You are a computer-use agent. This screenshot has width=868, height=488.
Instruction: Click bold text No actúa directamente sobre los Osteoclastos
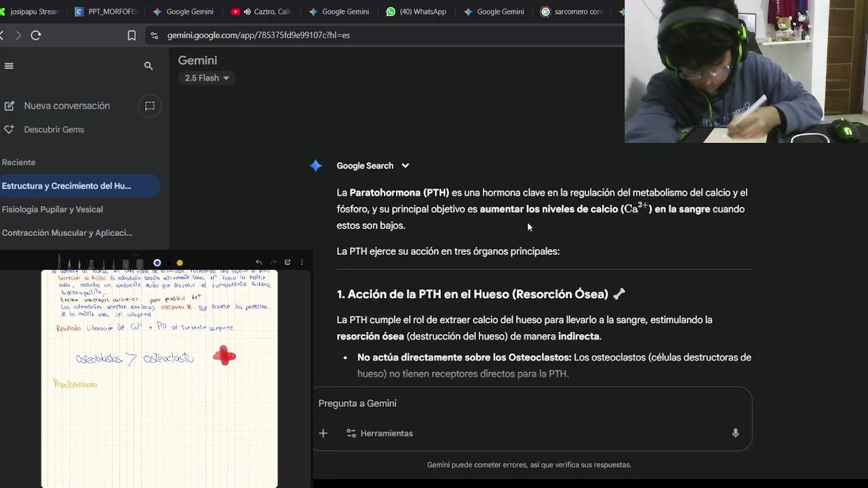click(465, 357)
